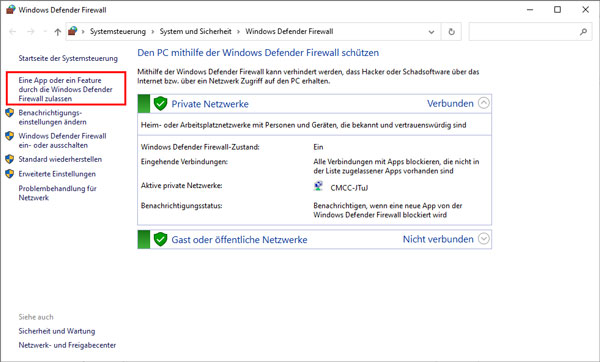The height and width of the screenshot is (362, 600).
Task: Click the shield icon beside Standard wiederherstellen
Action: click(10, 159)
